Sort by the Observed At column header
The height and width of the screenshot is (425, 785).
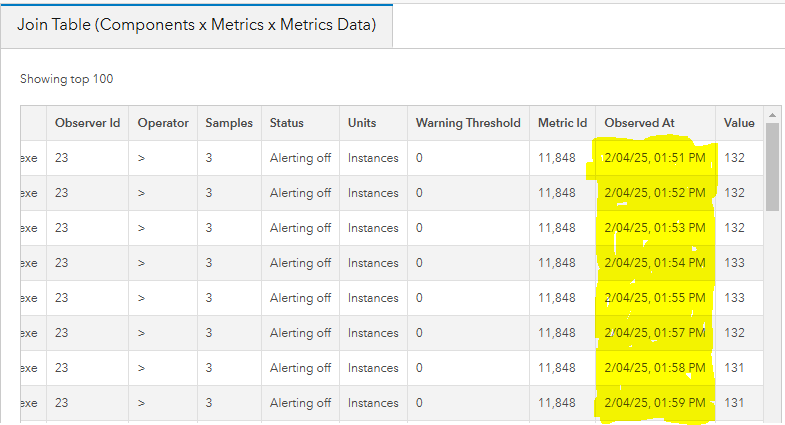(x=640, y=123)
